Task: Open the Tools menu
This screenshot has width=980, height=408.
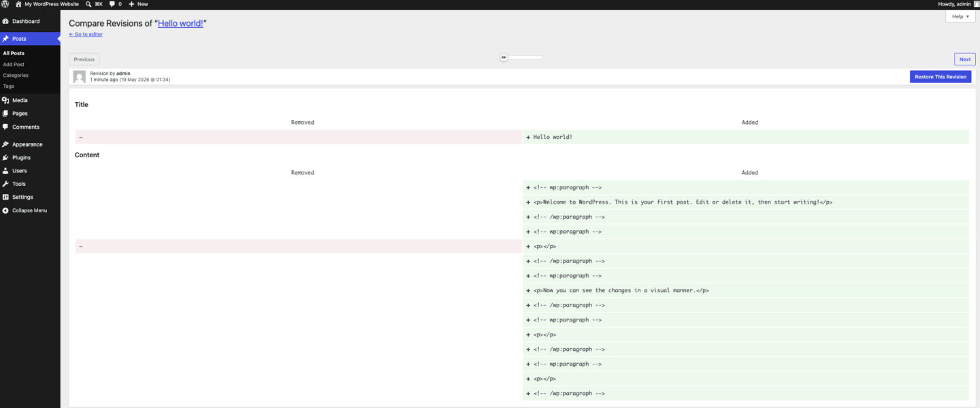Action: [30, 184]
